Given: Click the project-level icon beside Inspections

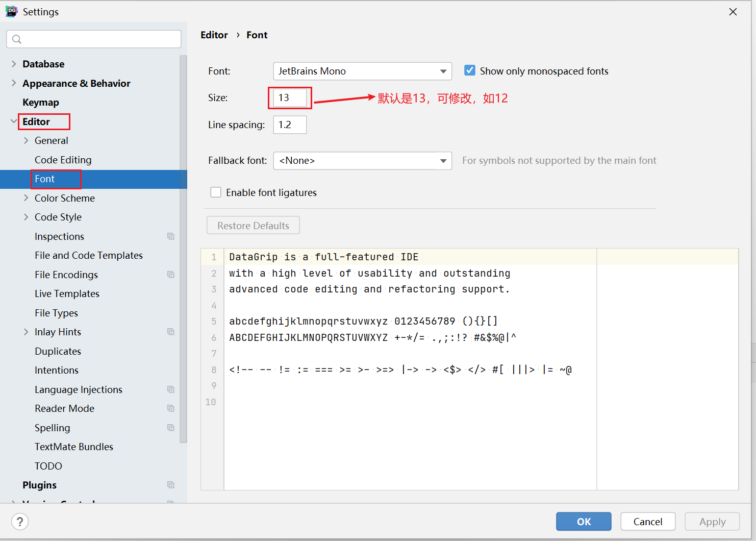Looking at the screenshot, I should 171,236.
